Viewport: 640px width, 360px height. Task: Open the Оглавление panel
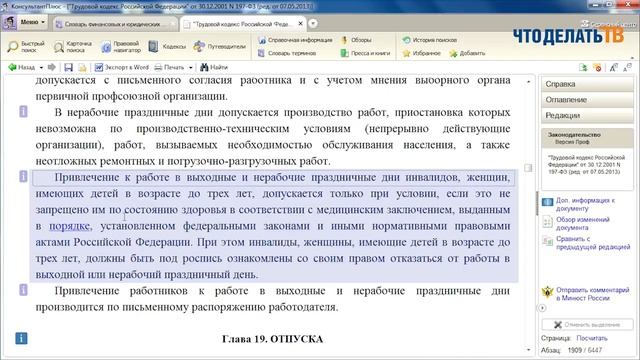click(587, 100)
